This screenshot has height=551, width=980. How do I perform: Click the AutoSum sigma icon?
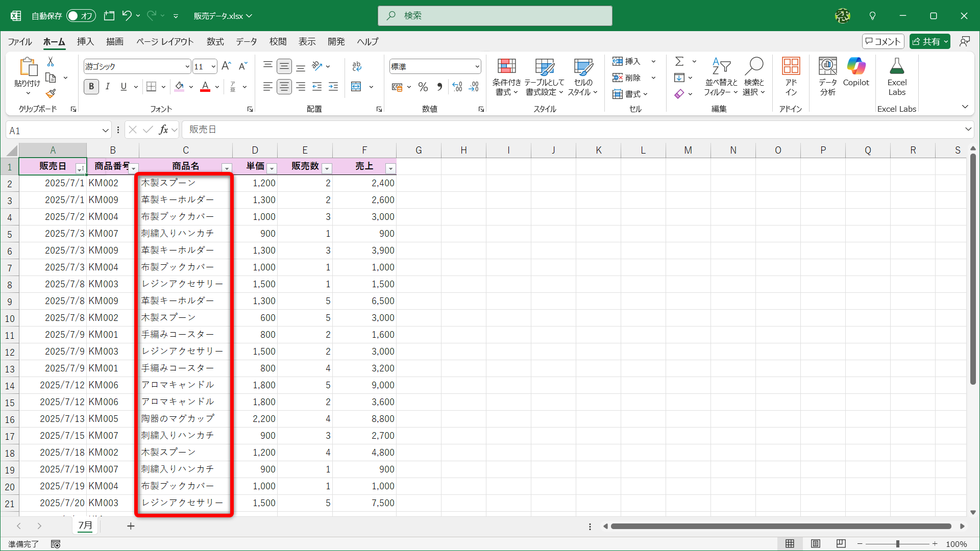[x=679, y=61]
